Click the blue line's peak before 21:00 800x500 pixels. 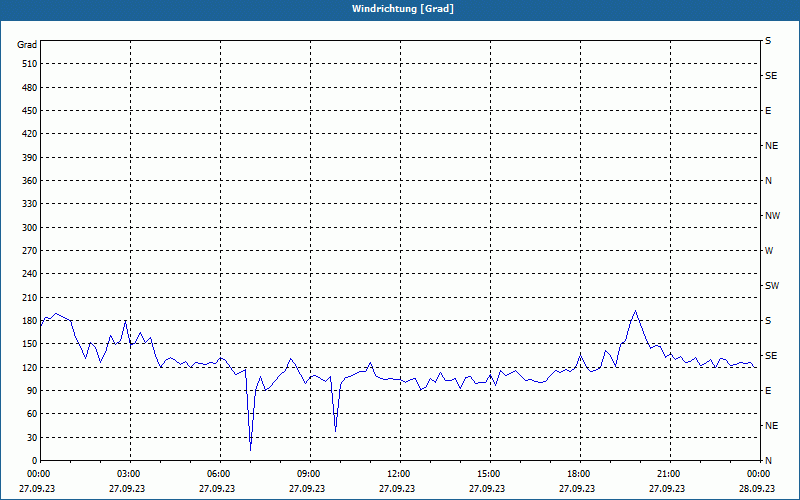[635, 311]
